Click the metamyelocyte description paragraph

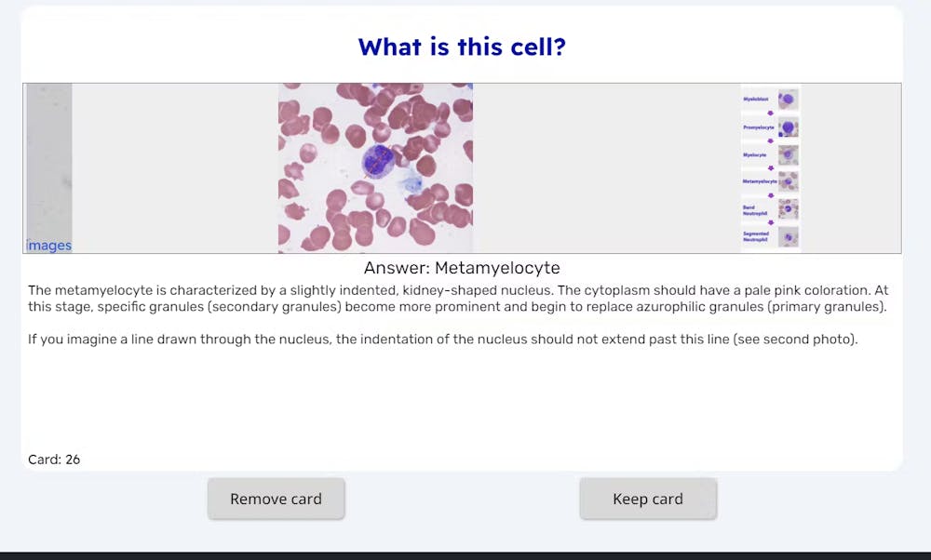[458, 299]
